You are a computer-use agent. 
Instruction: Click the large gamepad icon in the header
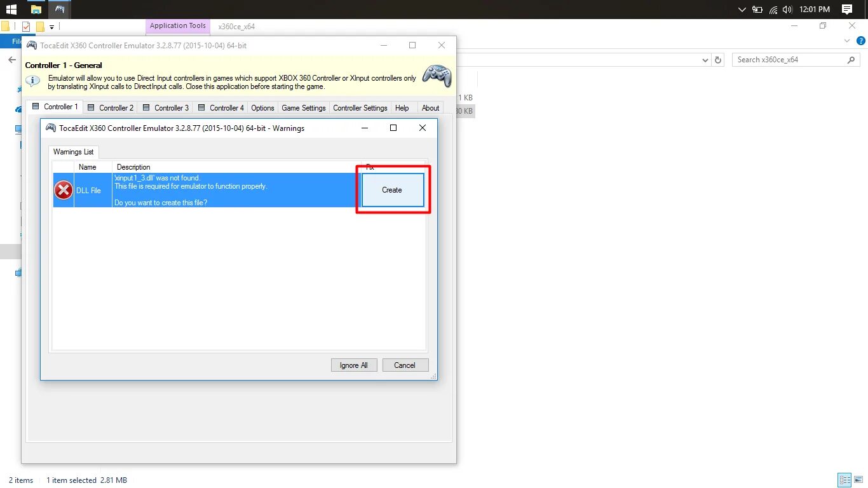coord(437,76)
